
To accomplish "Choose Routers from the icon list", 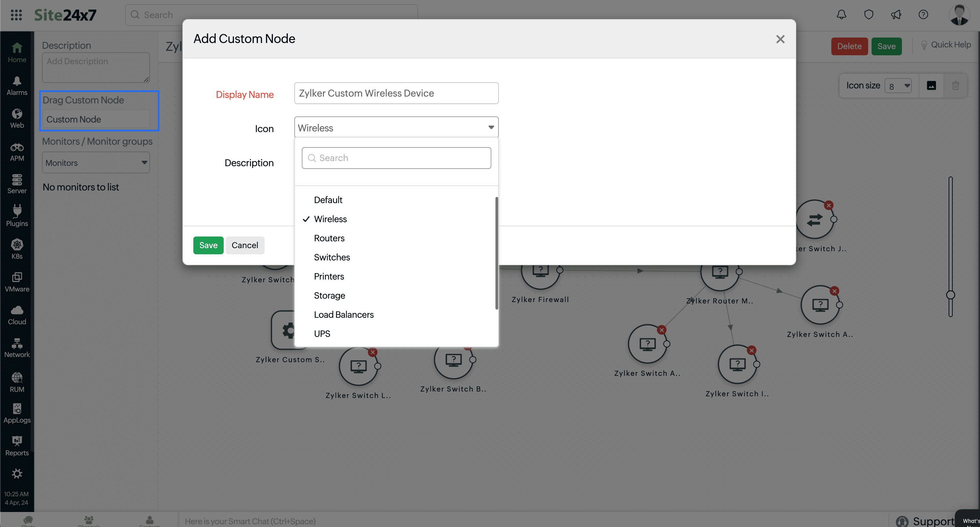I will coord(329,238).
